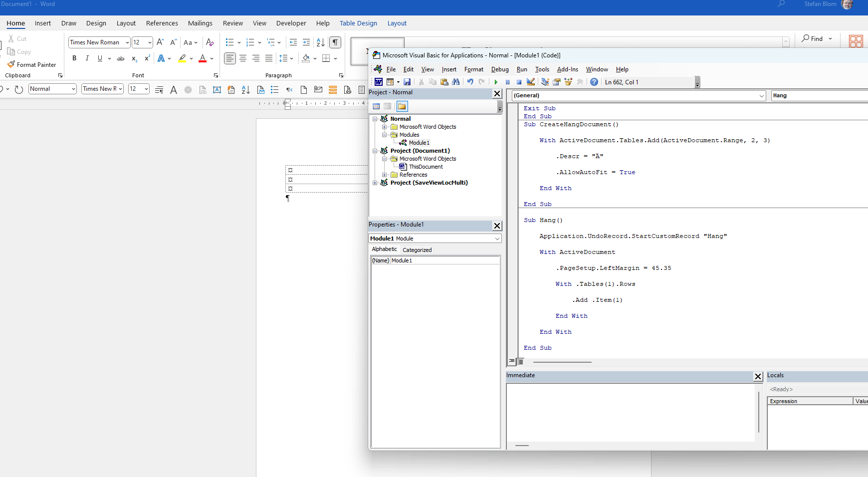The height and width of the screenshot is (477, 868).
Task: Close the Project - Normal pane
Action: (497, 93)
